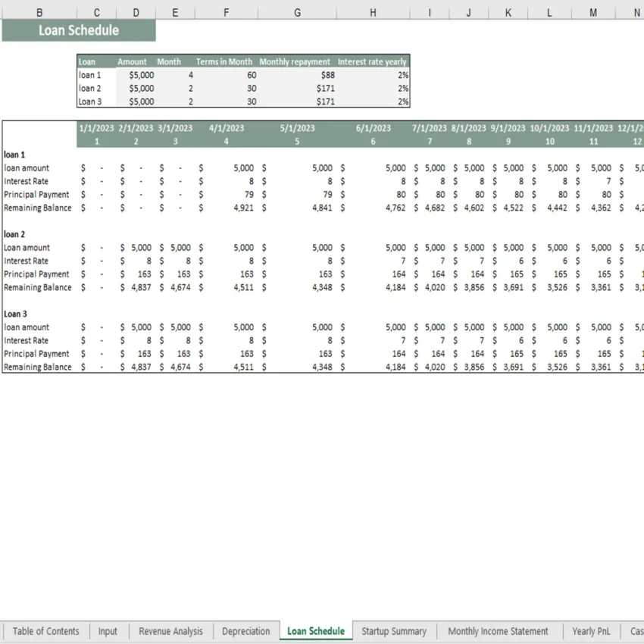Select column header G
The height and width of the screenshot is (644, 644).
click(297, 12)
